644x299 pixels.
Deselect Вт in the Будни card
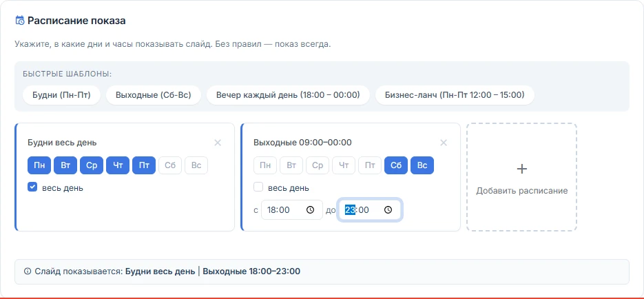pyautogui.click(x=65, y=165)
